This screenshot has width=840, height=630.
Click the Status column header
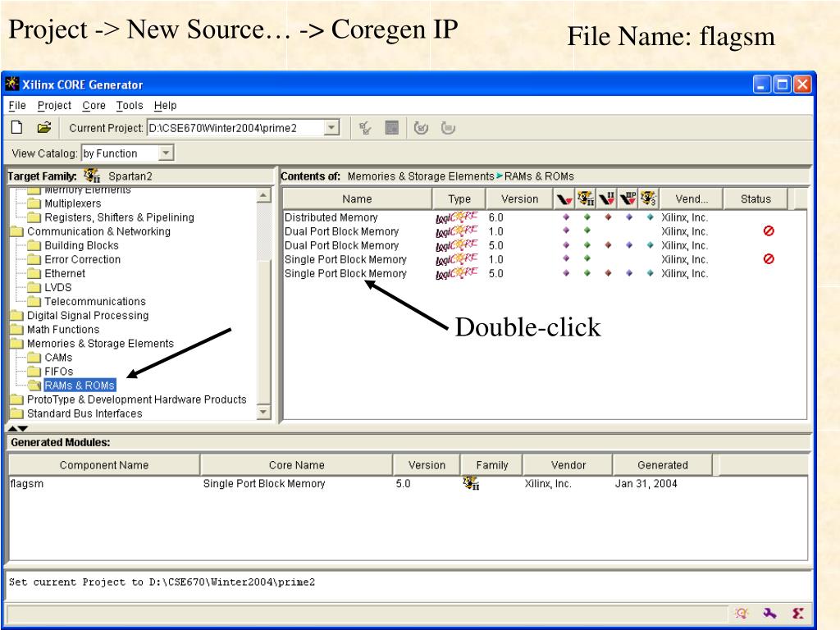coord(756,199)
